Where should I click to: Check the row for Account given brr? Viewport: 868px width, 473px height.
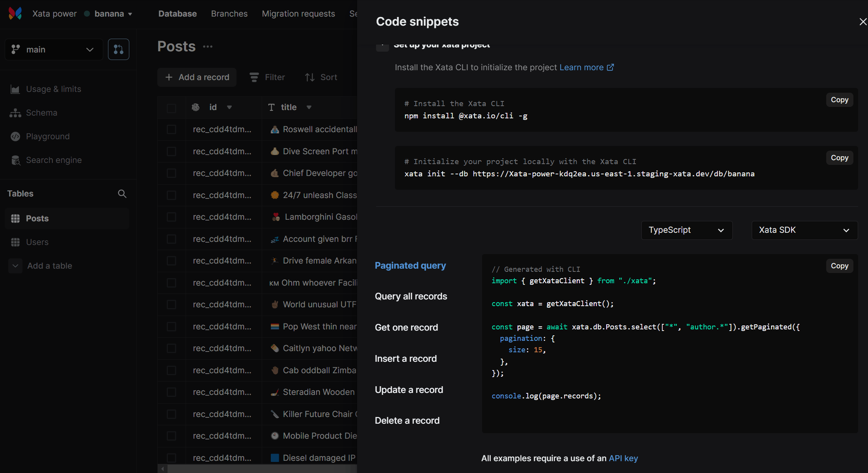[171, 239]
